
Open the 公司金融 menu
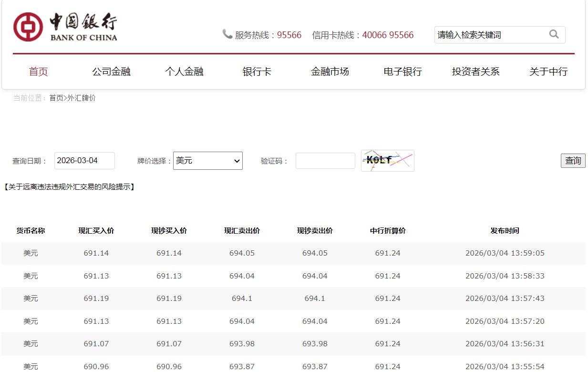111,72
